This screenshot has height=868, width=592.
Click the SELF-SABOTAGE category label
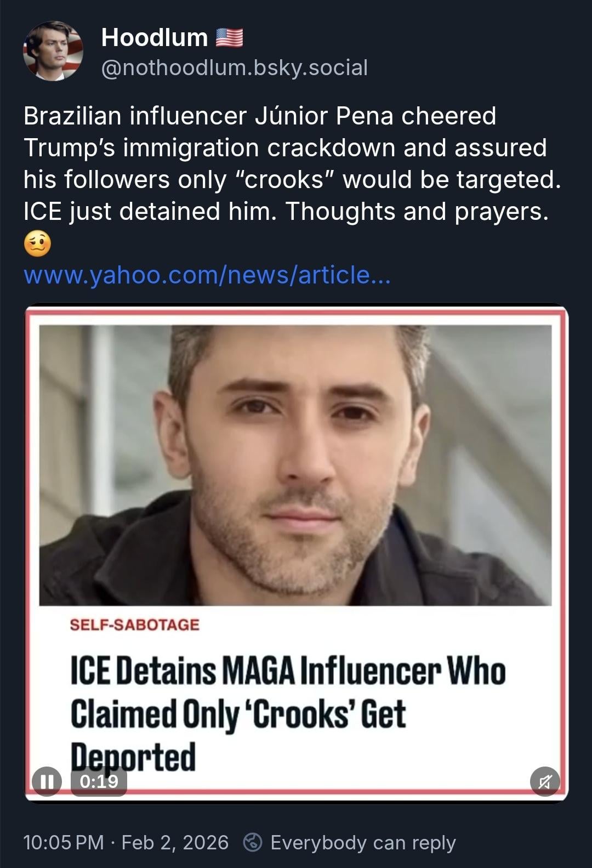click(x=135, y=625)
